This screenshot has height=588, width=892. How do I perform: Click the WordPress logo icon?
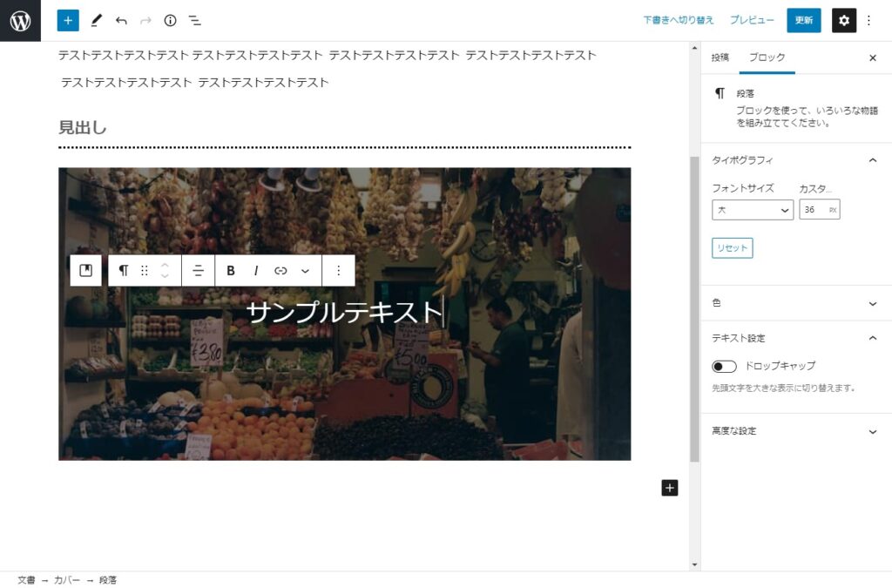click(x=20, y=21)
